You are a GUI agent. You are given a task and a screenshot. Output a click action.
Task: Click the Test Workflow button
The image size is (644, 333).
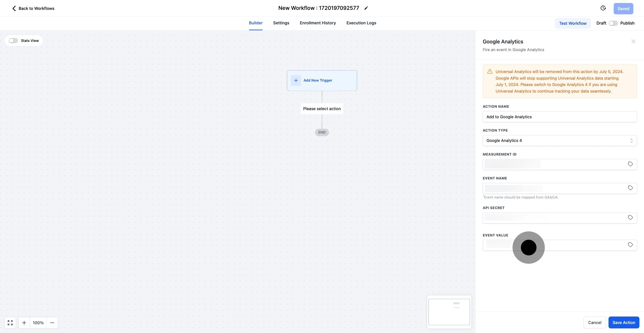coord(573,23)
